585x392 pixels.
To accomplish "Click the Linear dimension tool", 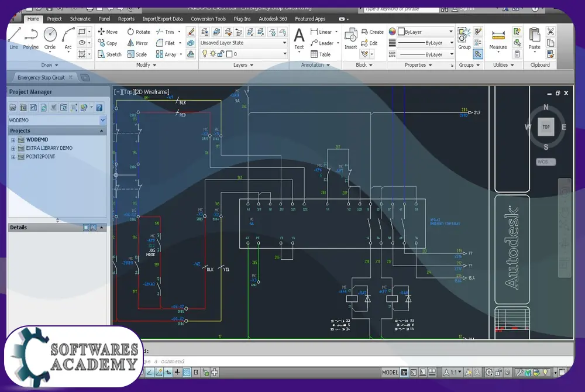I will point(321,32).
